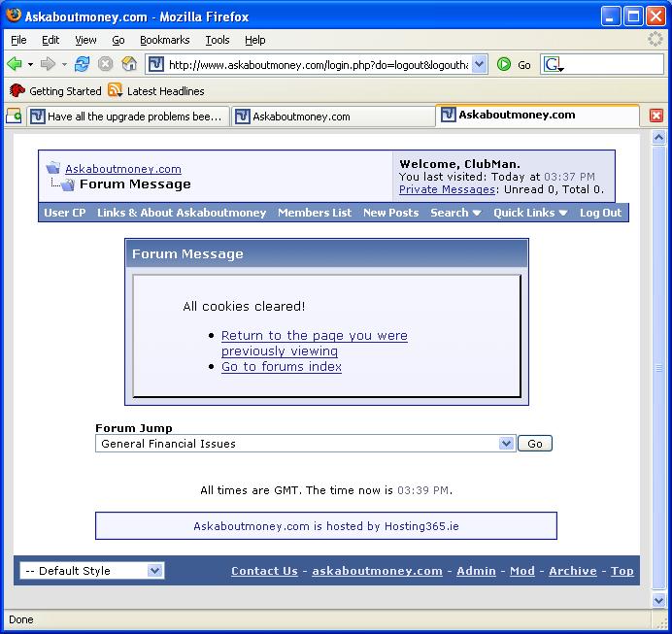The image size is (672, 634).
Task: Click the Firefox icon in title bar
Action: click(14, 16)
